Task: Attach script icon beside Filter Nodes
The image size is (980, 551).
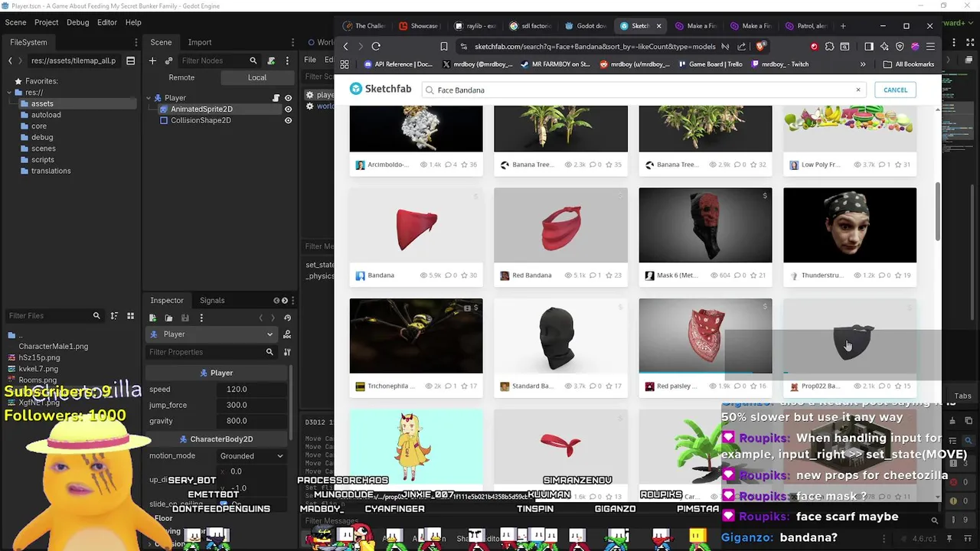Action: point(271,60)
